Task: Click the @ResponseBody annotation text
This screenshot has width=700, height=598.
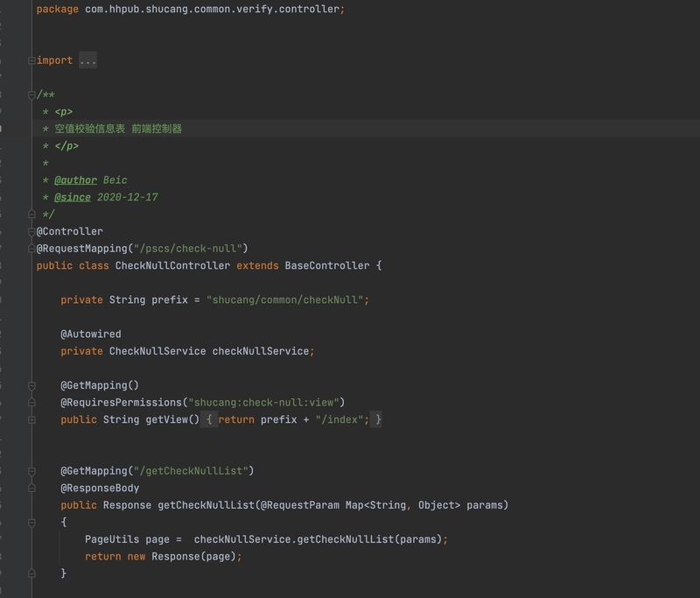Action: click(100, 489)
